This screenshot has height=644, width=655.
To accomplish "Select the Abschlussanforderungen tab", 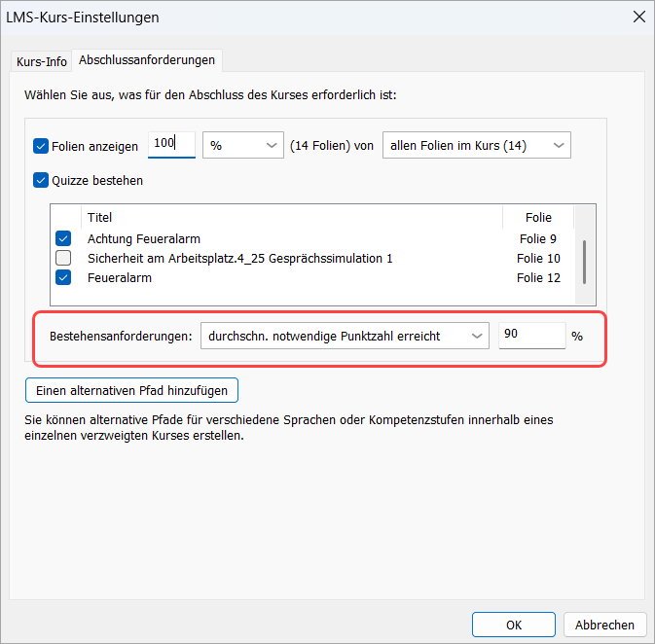I will (147, 60).
